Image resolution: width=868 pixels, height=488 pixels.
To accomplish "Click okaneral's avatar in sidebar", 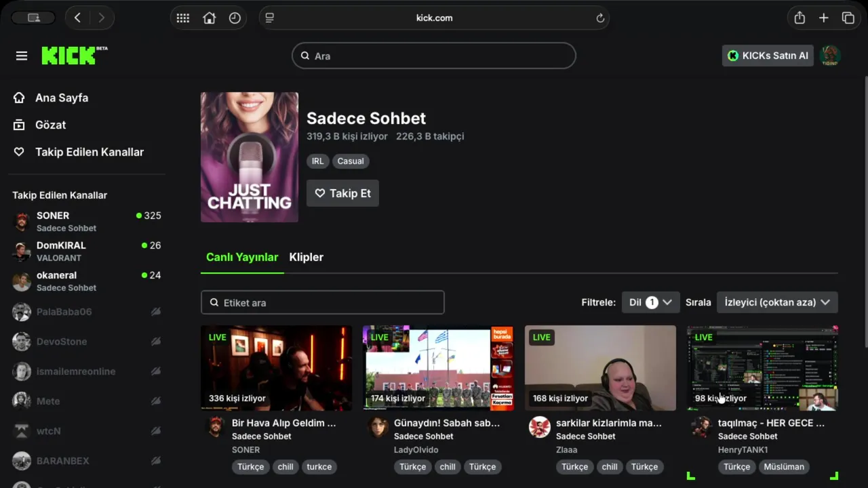I will [x=22, y=281].
